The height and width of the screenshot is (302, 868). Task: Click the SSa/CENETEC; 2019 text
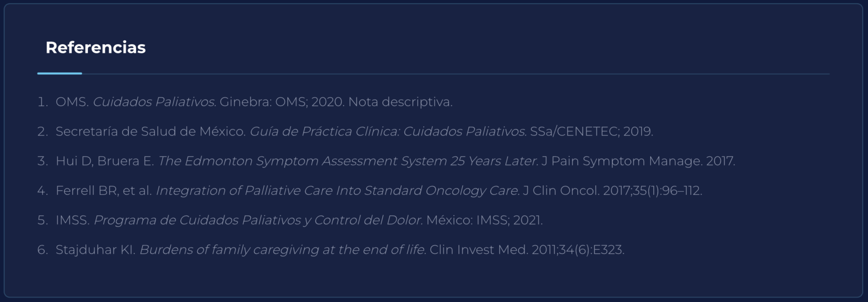(x=592, y=131)
